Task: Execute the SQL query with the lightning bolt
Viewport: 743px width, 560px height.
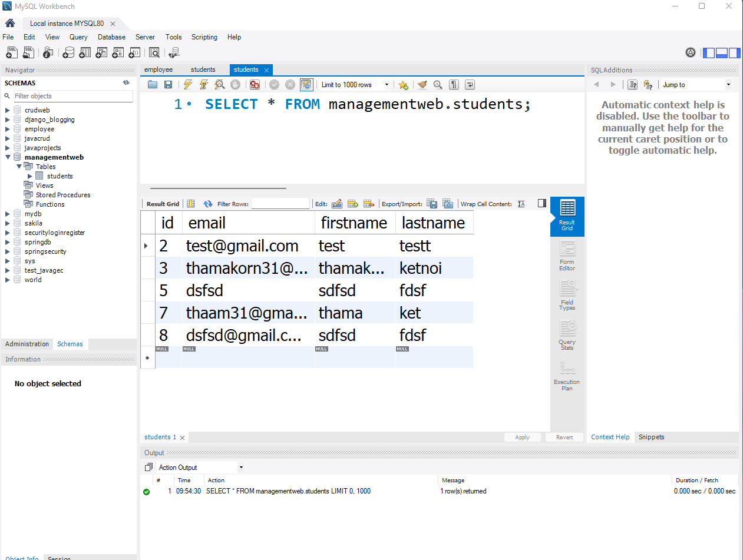Action: coord(188,85)
